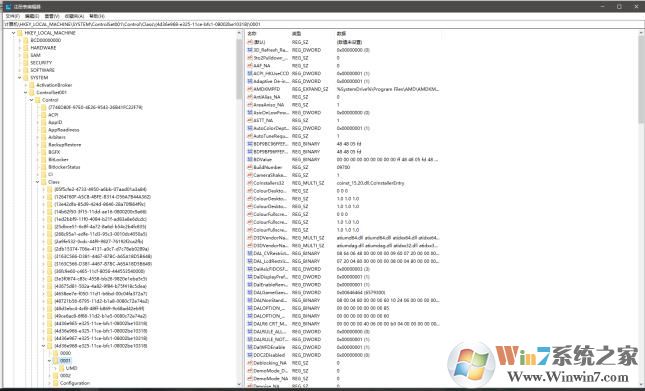Collapse the SYSTEM key
This screenshot has width=645, height=391.
pyautogui.click(x=19, y=77)
